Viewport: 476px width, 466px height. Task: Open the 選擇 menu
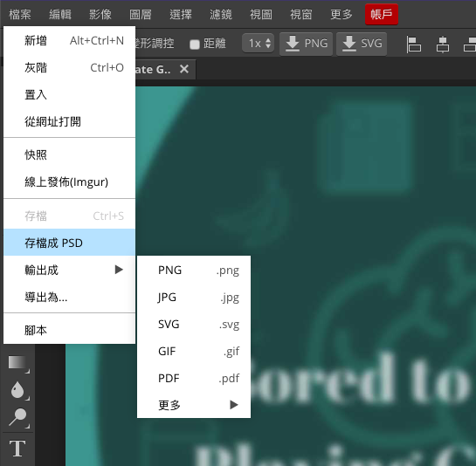pyautogui.click(x=181, y=14)
